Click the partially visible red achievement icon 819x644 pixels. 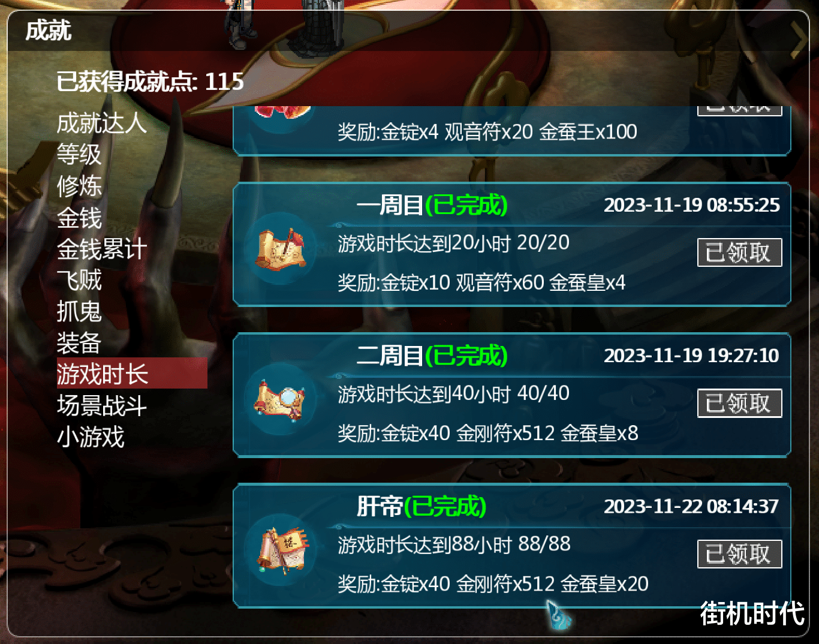[282, 112]
